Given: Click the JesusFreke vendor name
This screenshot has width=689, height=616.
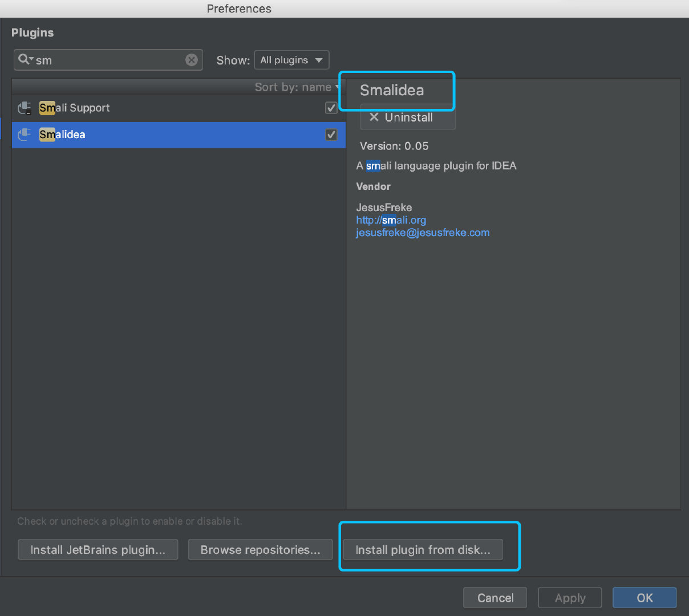Looking at the screenshot, I should (384, 208).
